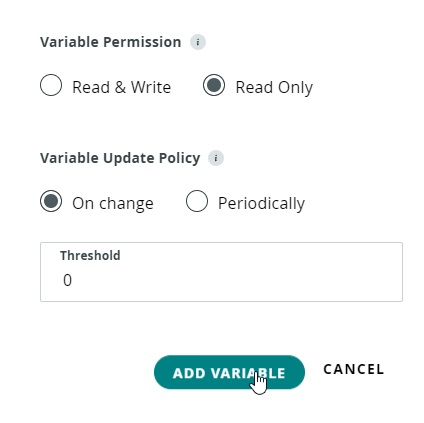
Task: Click the Variable Permission heading
Action: point(111,42)
